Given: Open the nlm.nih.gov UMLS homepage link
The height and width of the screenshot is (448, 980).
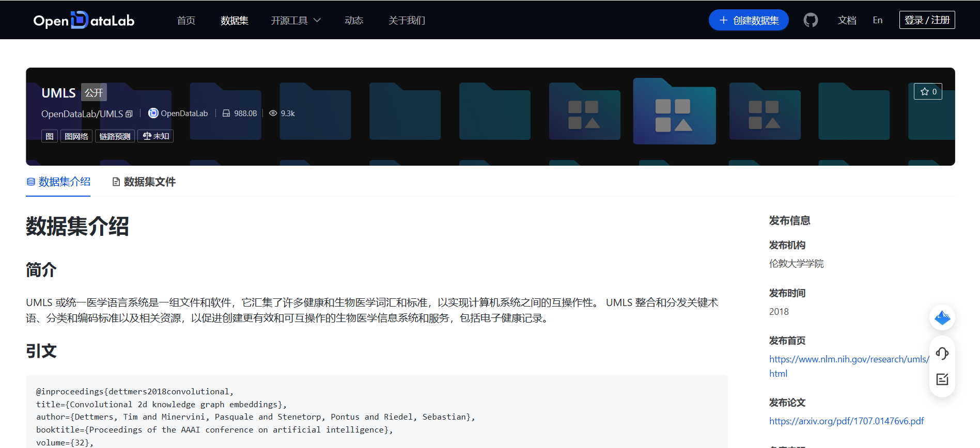Looking at the screenshot, I should tap(849, 366).
